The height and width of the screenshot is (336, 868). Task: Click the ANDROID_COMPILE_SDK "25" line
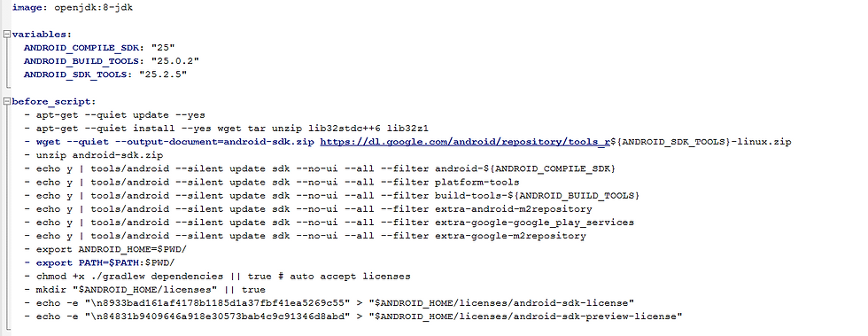click(99, 48)
